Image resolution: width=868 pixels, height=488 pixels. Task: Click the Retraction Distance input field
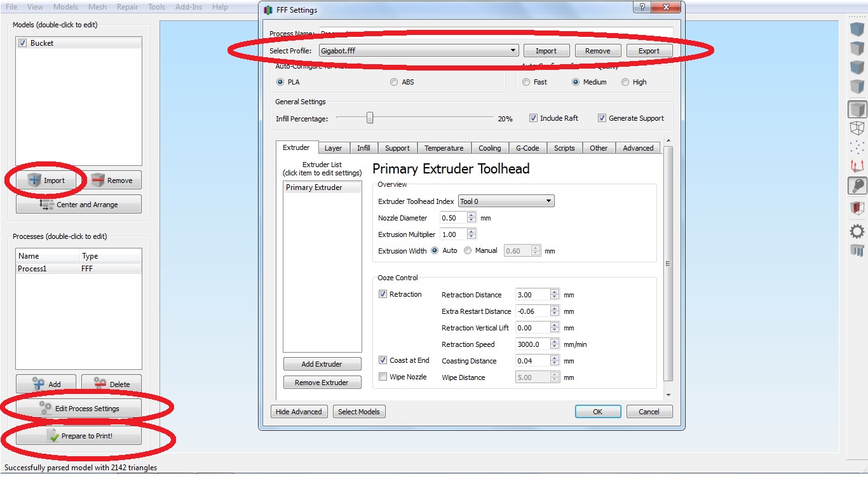coord(532,295)
